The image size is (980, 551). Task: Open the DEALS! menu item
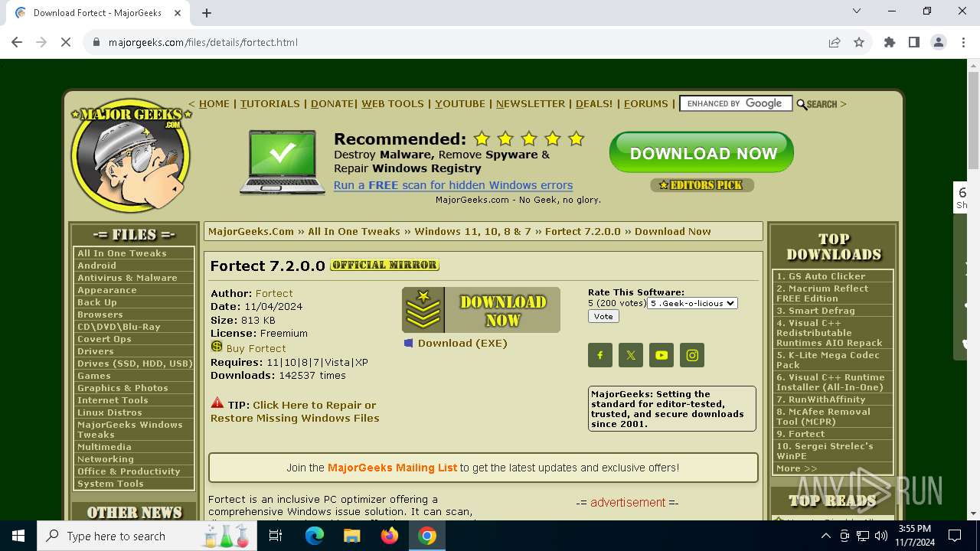click(594, 103)
